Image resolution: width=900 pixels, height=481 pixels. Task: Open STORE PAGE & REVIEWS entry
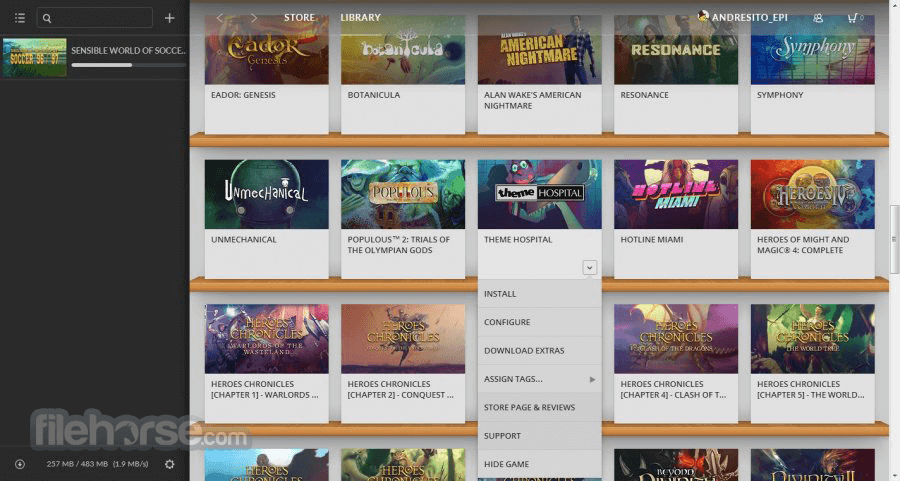pyautogui.click(x=540, y=407)
